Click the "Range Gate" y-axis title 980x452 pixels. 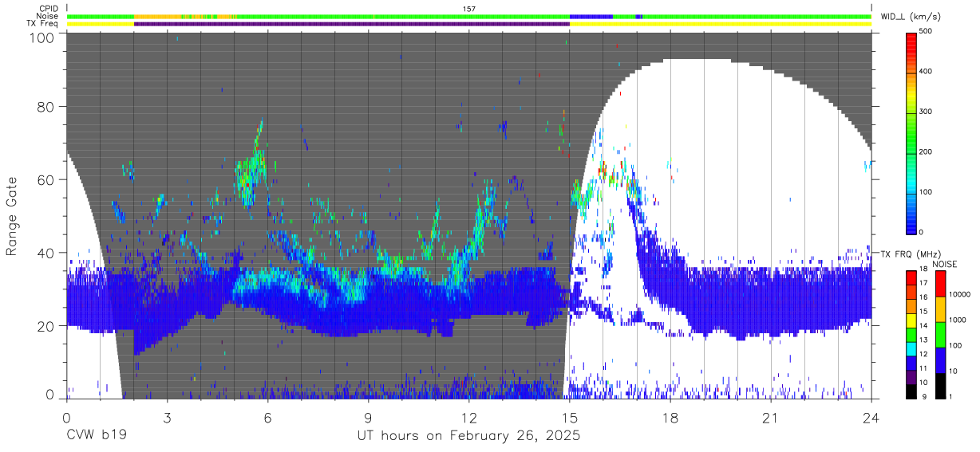point(13,218)
